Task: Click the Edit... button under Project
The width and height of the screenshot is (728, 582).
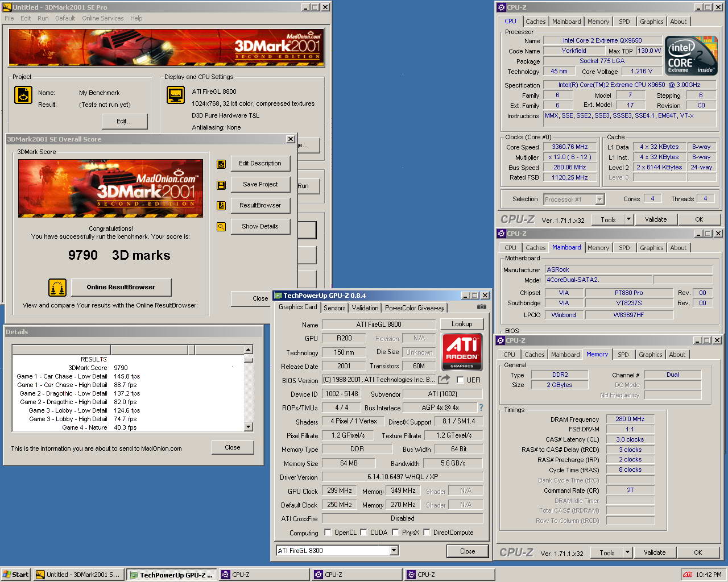Action: 124,121
